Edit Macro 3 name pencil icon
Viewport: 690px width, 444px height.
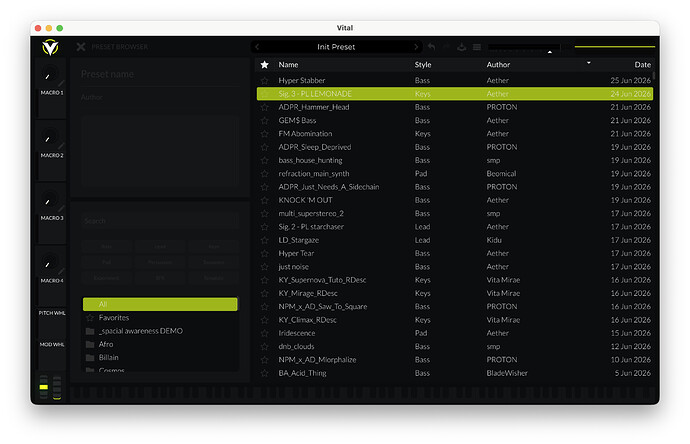point(61,208)
